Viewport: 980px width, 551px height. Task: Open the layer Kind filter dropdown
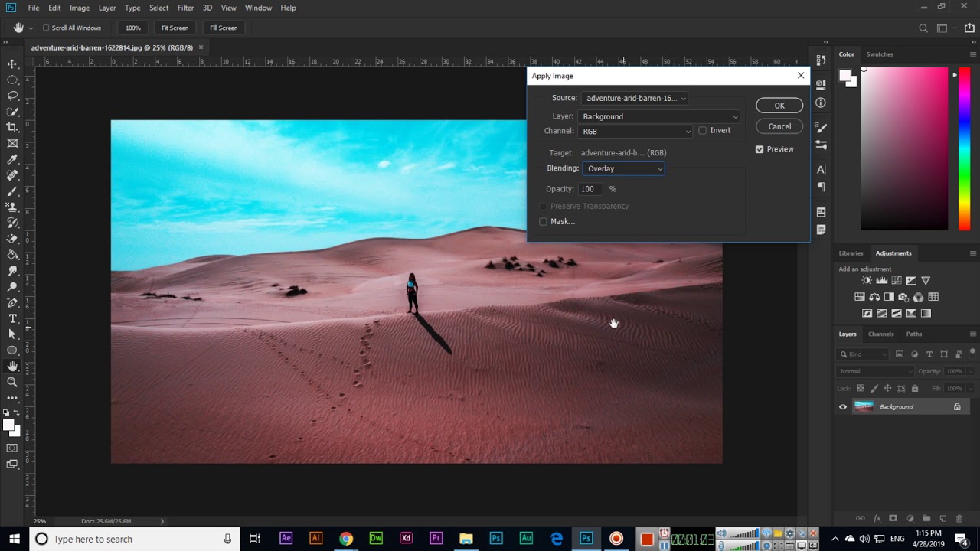(863, 354)
